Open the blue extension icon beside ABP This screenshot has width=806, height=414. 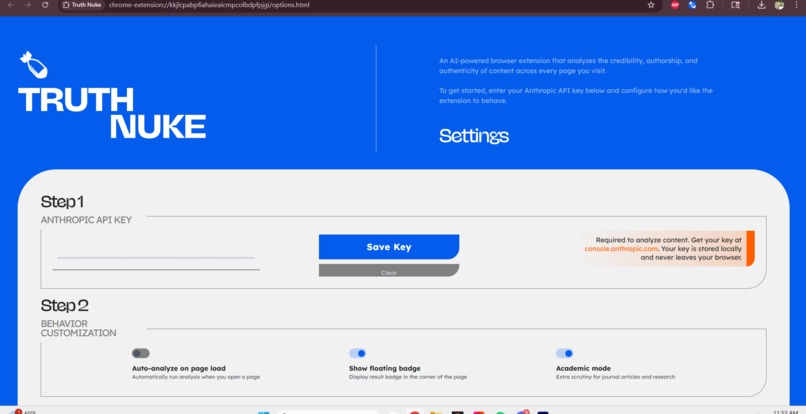692,5
